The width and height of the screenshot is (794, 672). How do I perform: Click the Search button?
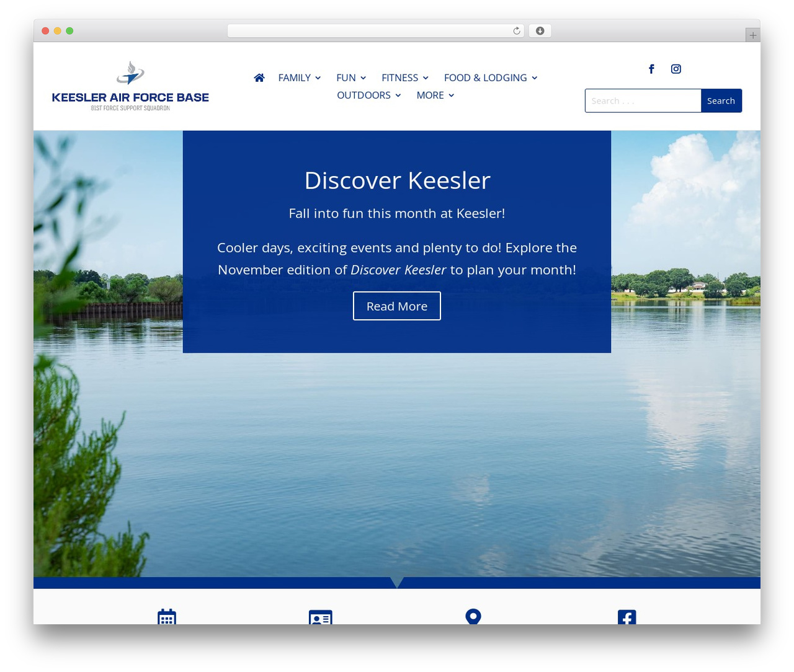[x=721, y=100]
